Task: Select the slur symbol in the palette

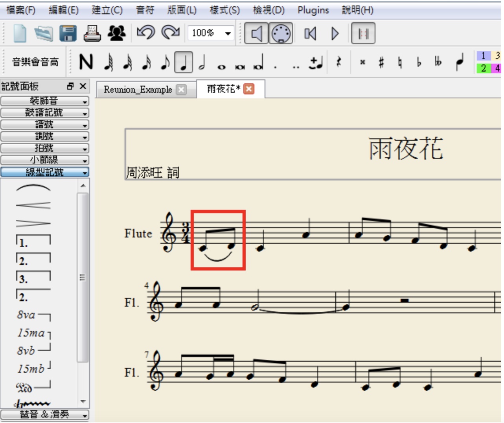Action: pyautogui.click(x=33, y=188)
